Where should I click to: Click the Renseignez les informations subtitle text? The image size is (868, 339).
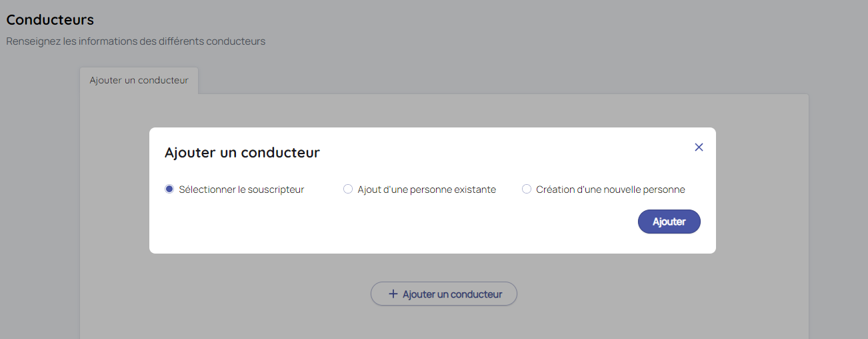coord(136,41)
